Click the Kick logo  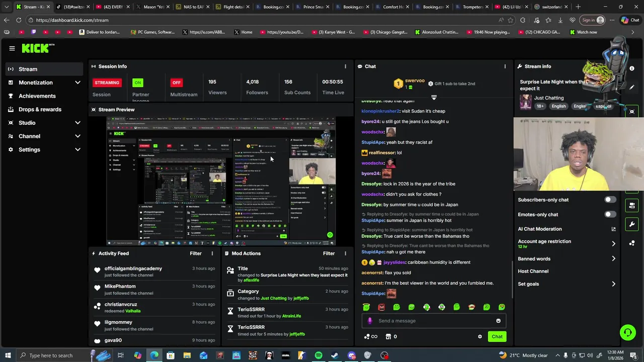coord(38,48)
